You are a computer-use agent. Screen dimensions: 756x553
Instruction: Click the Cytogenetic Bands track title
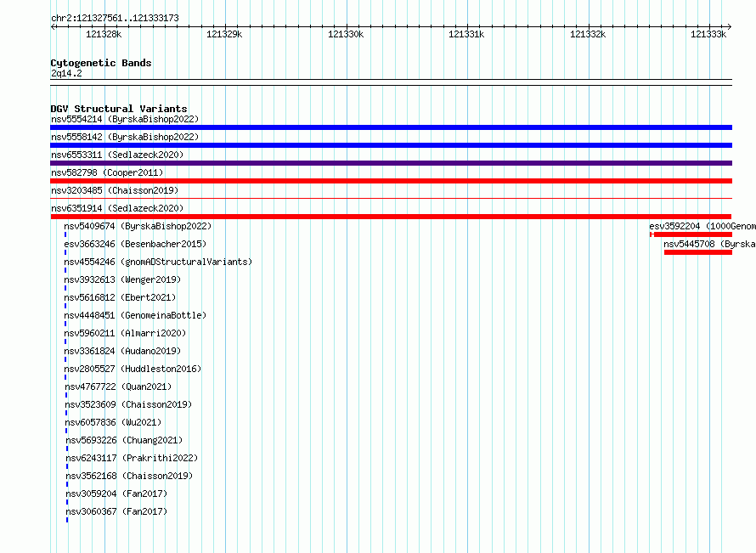tap(101, 63)
